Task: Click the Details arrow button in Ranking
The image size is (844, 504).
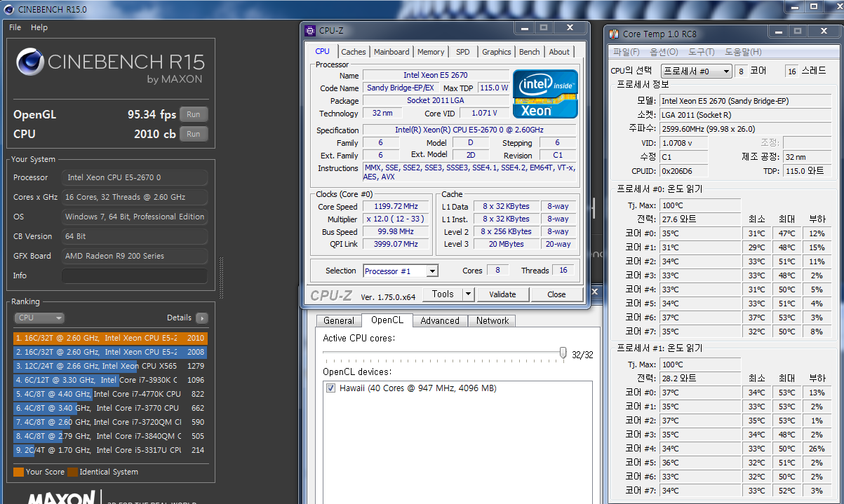Action: coord(201,318)
